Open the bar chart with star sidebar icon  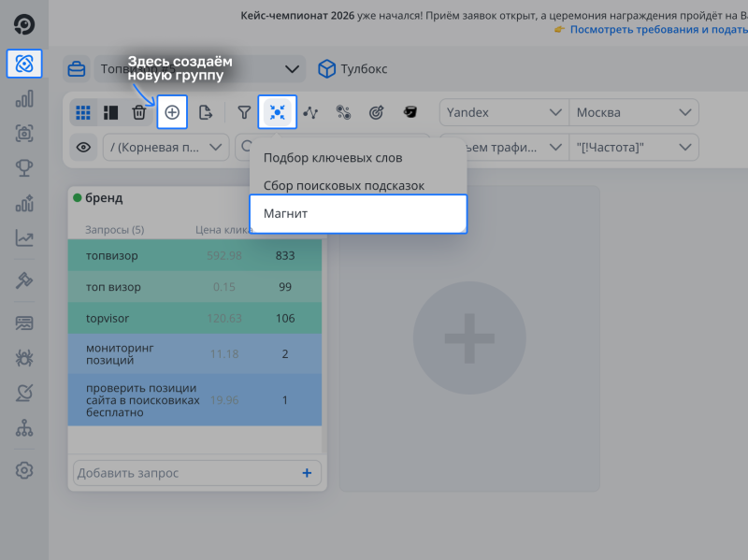tap(24, 203)
